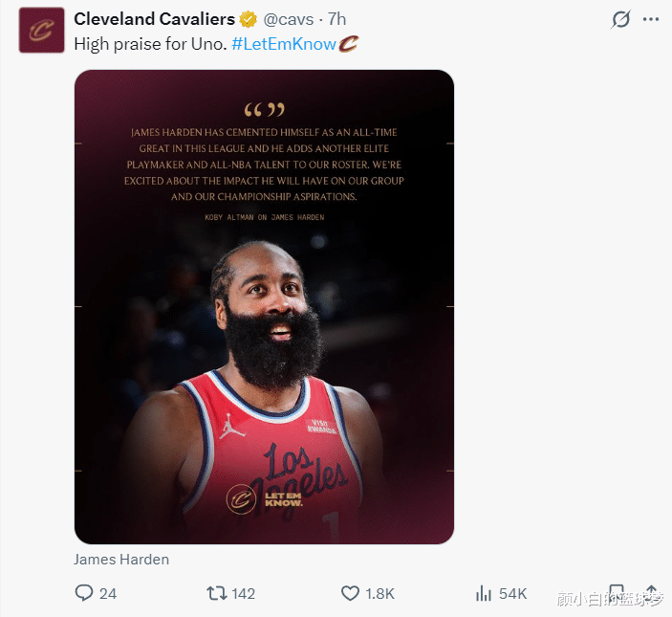Open the view analytics bar chart icon
The width and height of the screenshot is (672, 617).
point(484,593)
